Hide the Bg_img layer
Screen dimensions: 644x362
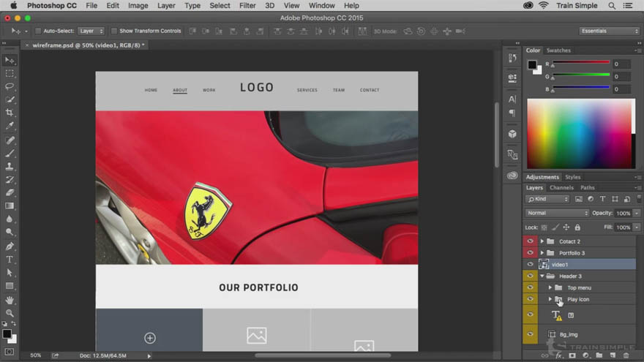tap(530, 334)
